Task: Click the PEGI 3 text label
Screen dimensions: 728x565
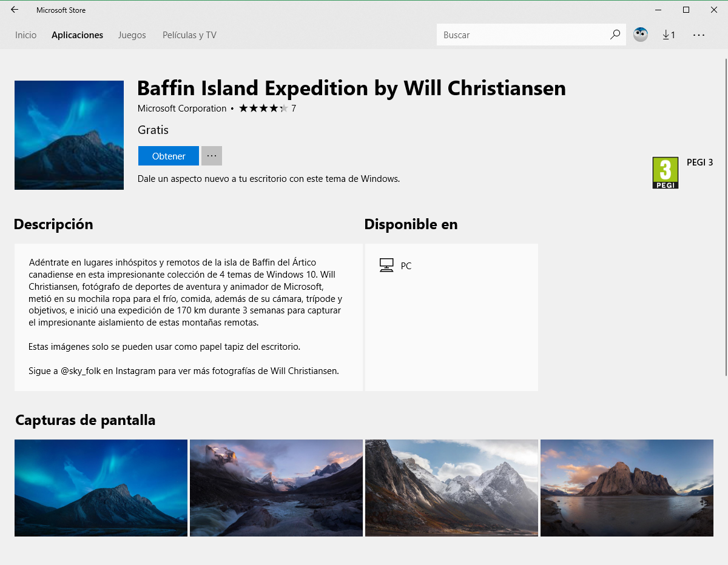Action: [699, 162]
